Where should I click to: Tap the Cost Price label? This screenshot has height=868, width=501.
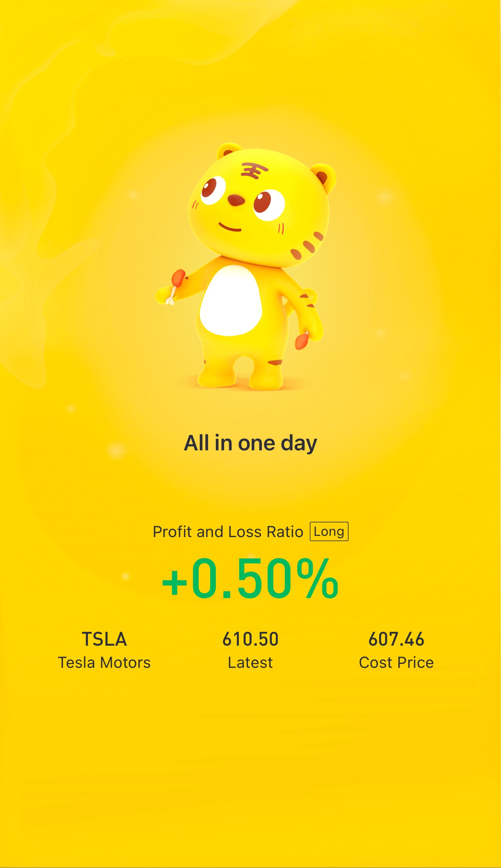coord(397,663)
